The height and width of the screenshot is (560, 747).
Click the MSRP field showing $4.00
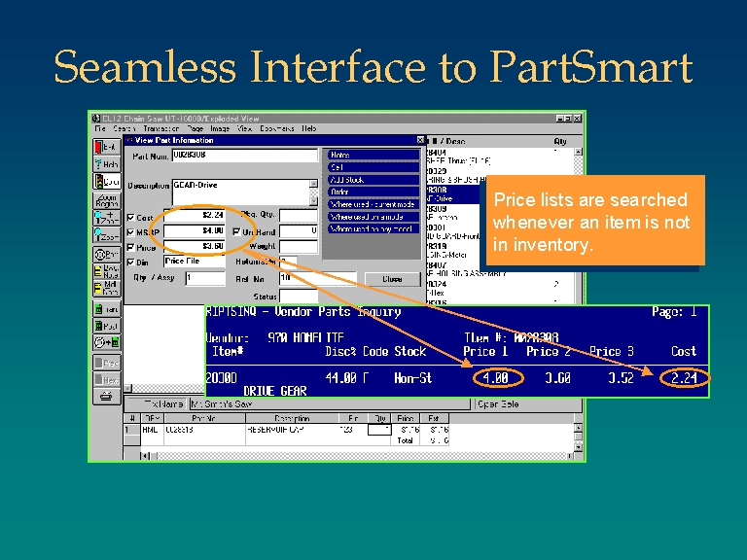pos(195,231)
